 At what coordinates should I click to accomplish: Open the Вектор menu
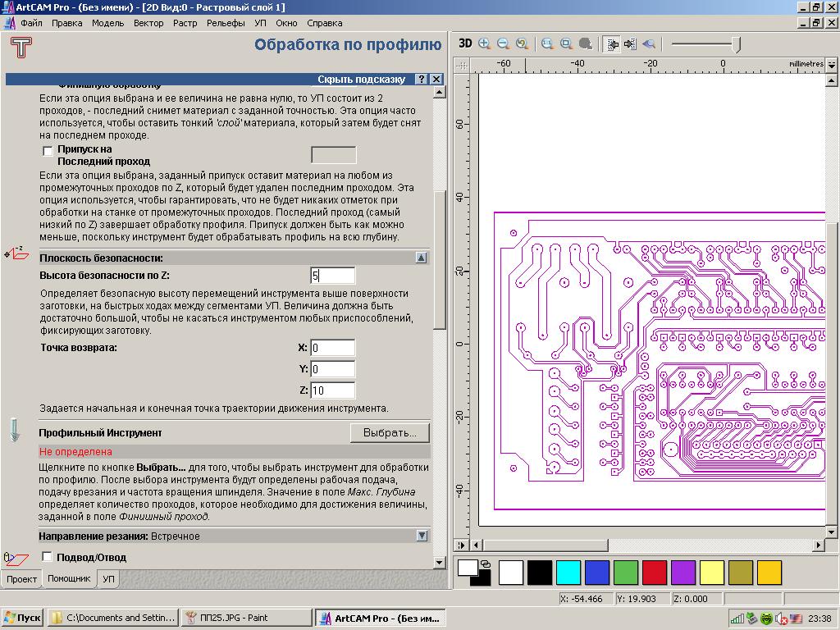(148, 23)
